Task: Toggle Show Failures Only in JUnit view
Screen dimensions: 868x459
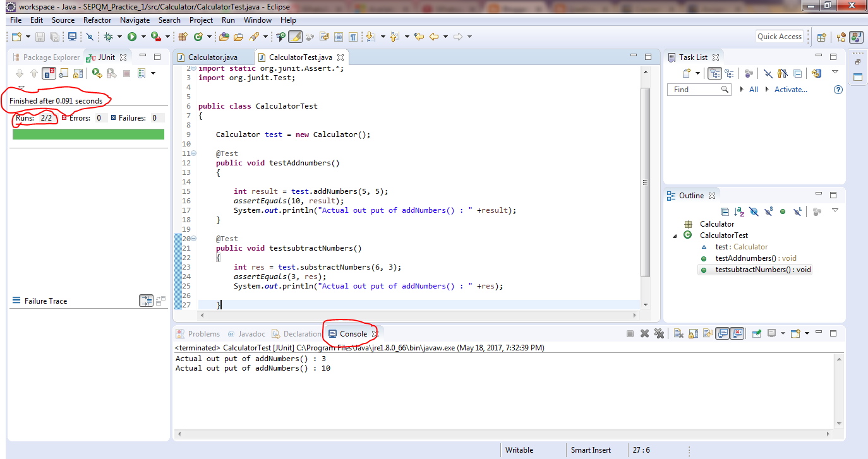Action: point(49,73)
